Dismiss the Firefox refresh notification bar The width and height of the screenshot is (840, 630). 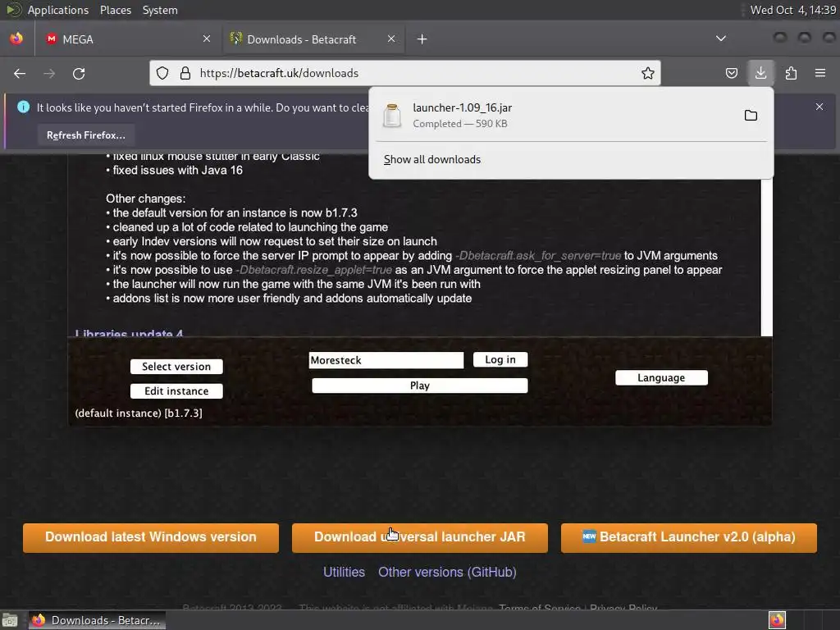pyautogui.click(x=819, y=107)
